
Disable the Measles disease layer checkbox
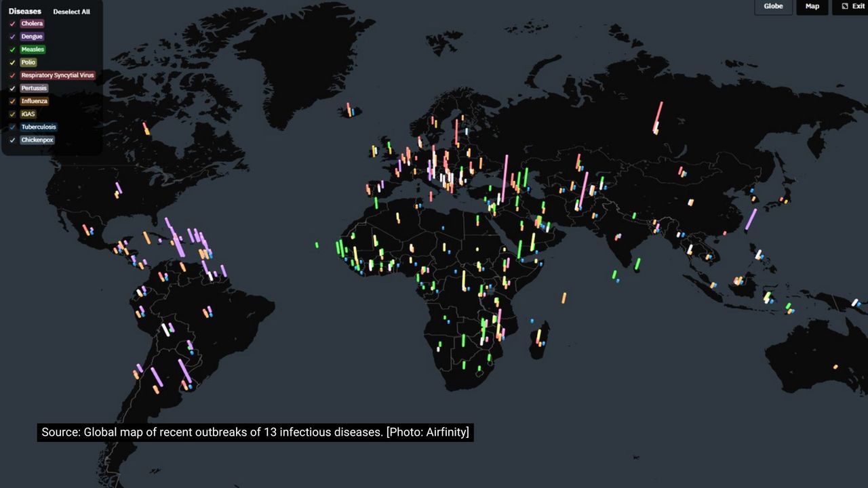12,49
